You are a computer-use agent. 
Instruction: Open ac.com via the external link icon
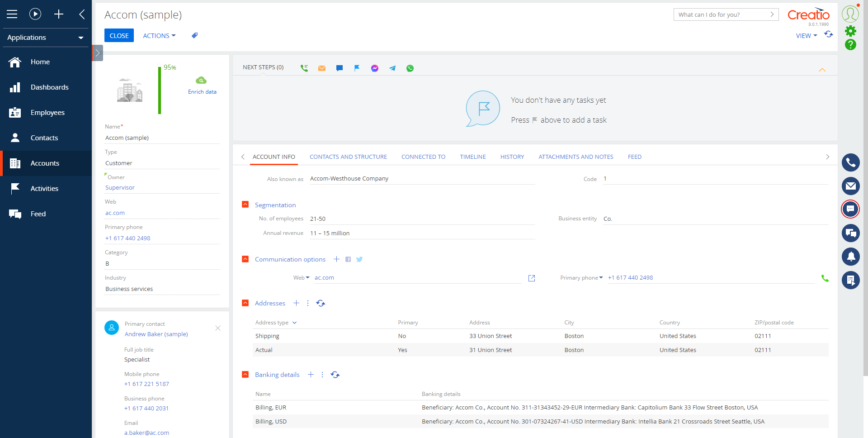coord(532,278)
